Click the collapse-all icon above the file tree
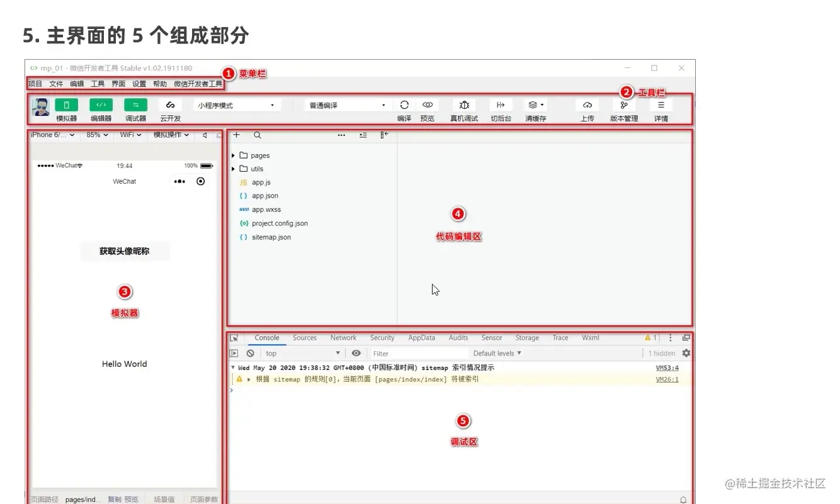This screenshot has height=504, width=840. tap(363, 135)
